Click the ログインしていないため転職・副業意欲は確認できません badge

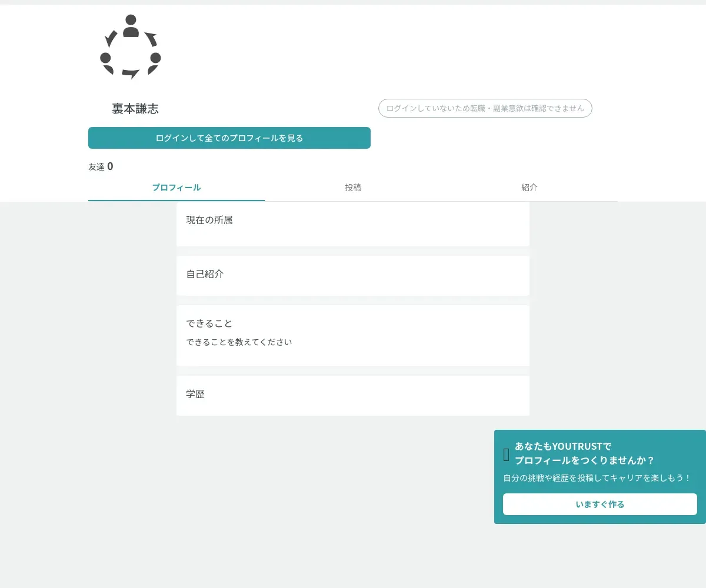[485, 108]
